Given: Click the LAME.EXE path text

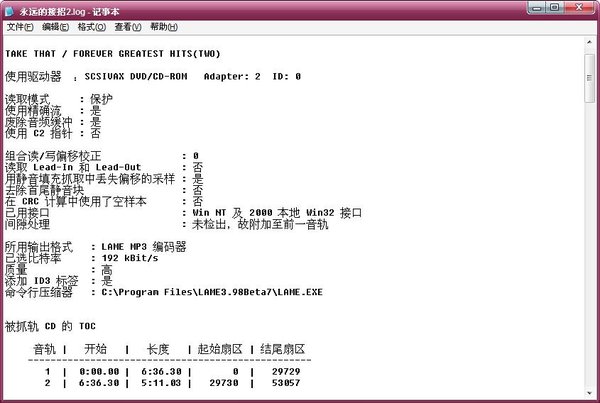Looking at the screenshot, I should pyautogui.click(x=212, y=292).
